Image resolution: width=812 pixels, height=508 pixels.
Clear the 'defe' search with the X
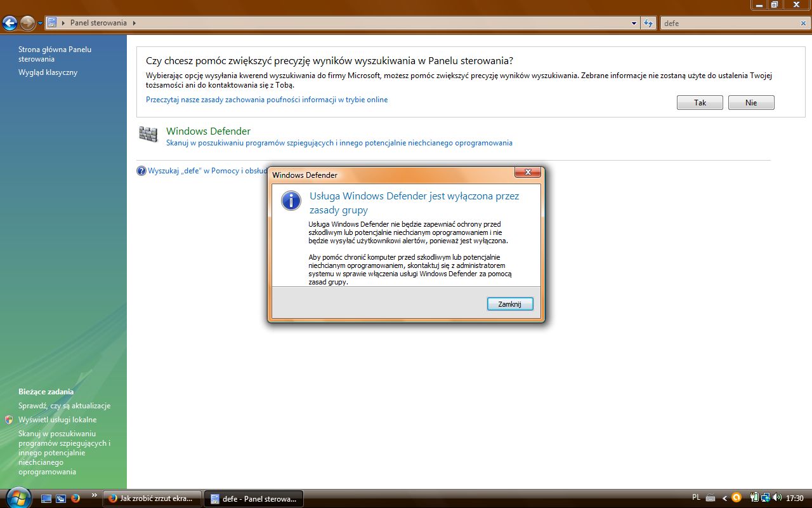tap(803, 23)
